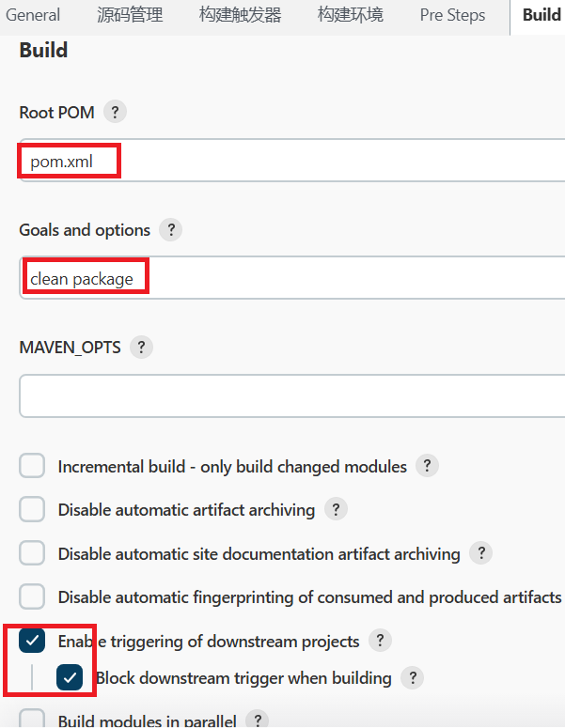
Task: Open help for site documentation artifact archiving
Action: point(480,553)
